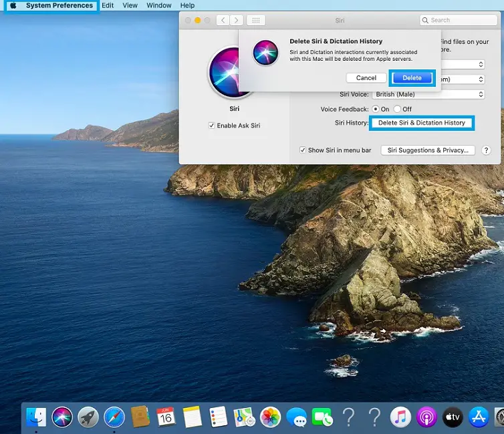This screenshot has width=504, height=434.
Task: Open Reminders list icon in Dock
Action: point(219,417)
